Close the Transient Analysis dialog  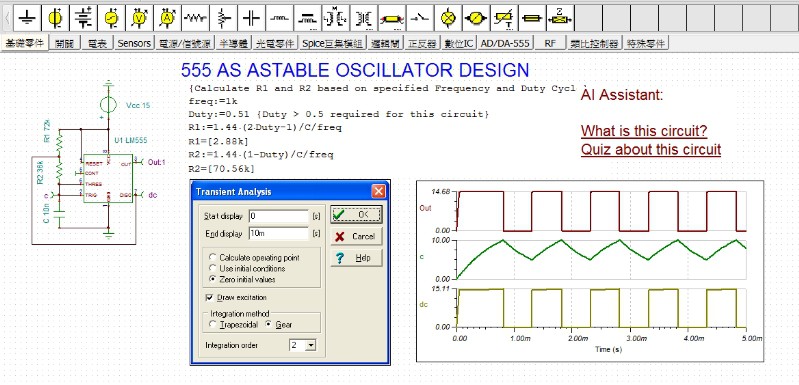click(x=378, y=191)
